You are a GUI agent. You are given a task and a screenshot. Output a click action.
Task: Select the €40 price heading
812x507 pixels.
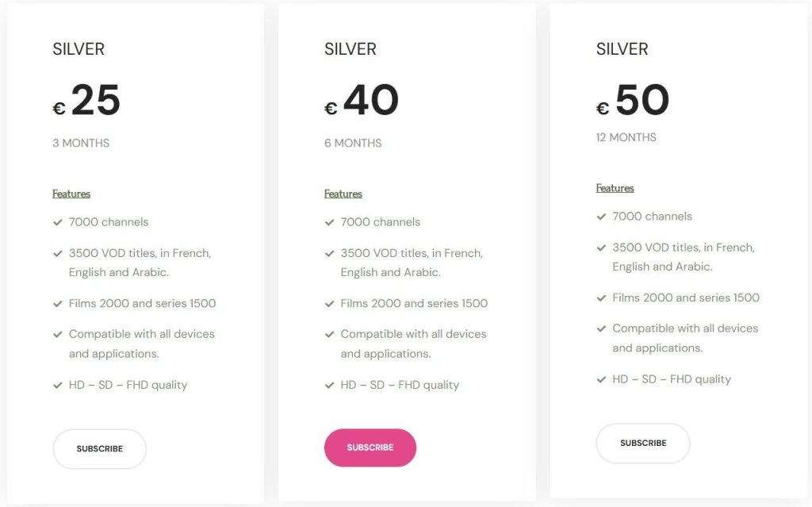coord(361,102)
